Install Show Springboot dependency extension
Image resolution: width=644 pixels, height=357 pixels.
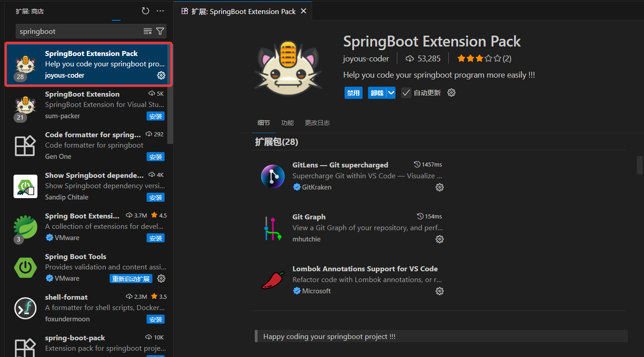click(x=156, y=198)
